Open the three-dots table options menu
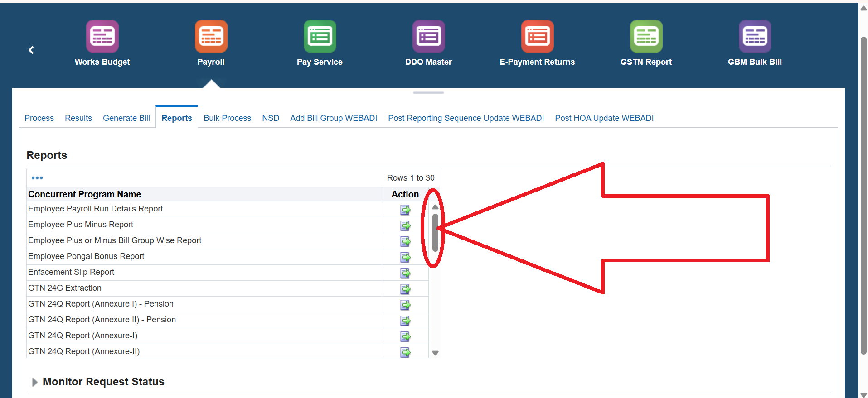Image resolution: width=868 pixels, height=398 pixels. click(x=37, y=178)
